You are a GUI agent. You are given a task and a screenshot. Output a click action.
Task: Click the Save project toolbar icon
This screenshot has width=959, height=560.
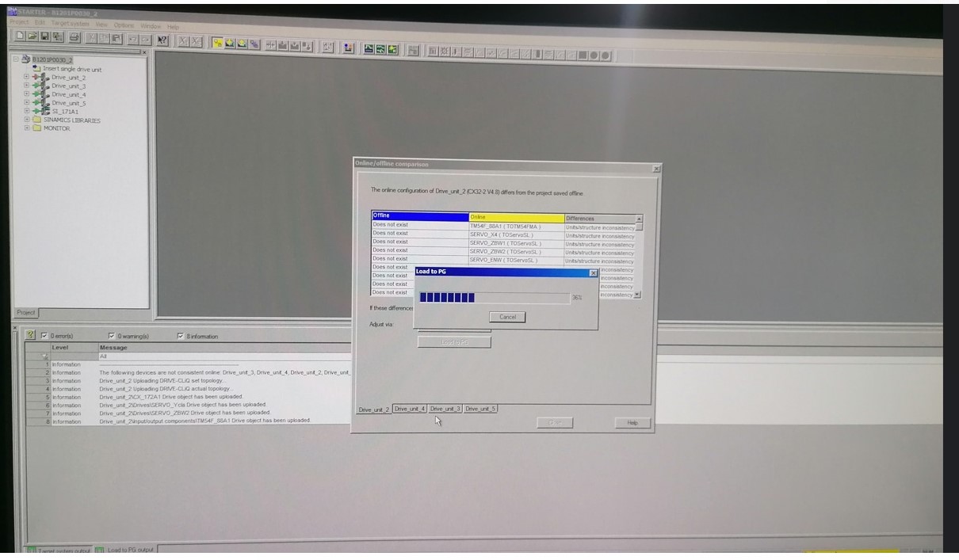(45, 36)
